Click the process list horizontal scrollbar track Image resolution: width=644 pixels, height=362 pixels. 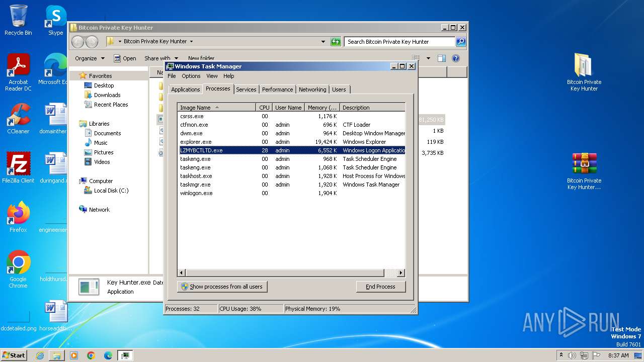click(390, 273)
